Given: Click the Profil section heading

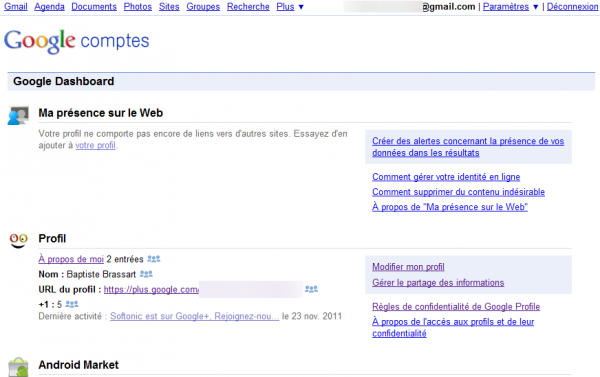Looking at the screenshot, I should [x=52, y=238].
